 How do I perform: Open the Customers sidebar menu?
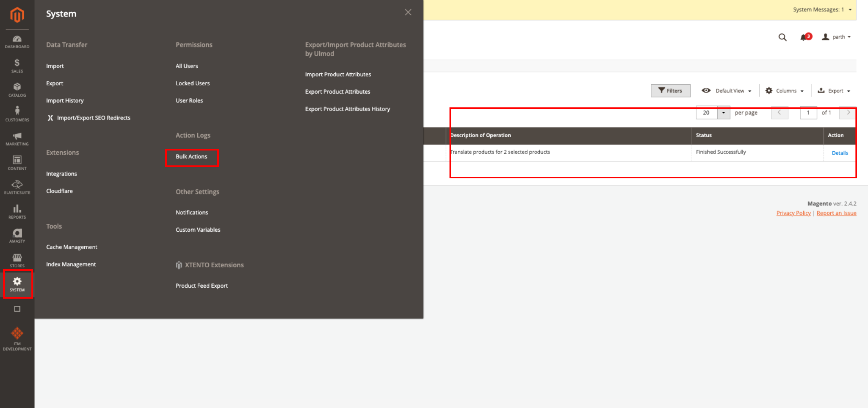(17, 114)
